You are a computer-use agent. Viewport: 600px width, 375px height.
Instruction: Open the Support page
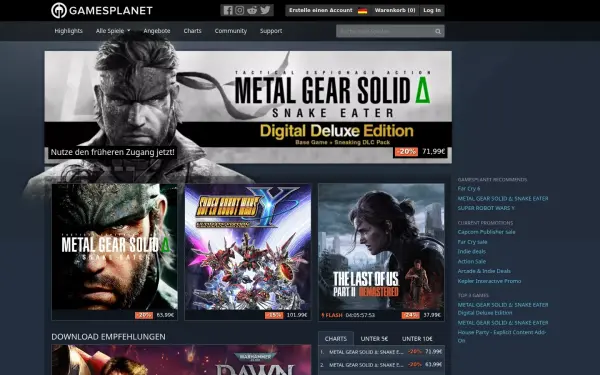pos(271,31)
